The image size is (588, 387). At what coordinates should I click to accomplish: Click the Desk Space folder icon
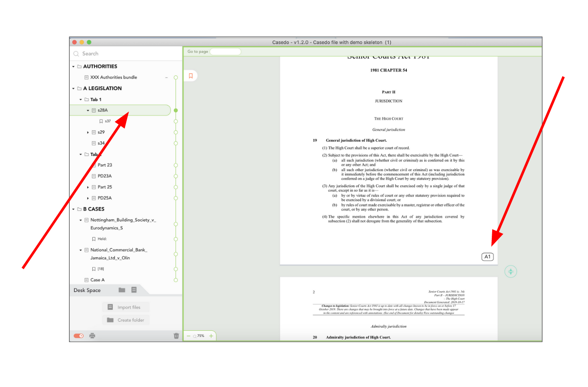pyautogui.click(x=122, y=290)
